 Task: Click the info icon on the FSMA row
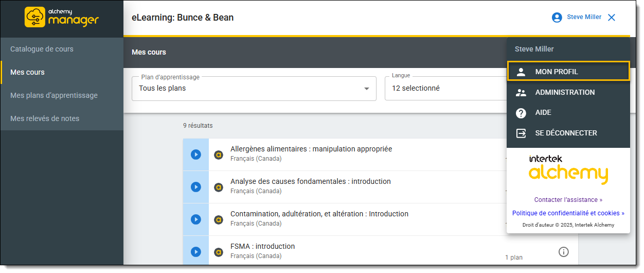563,252
